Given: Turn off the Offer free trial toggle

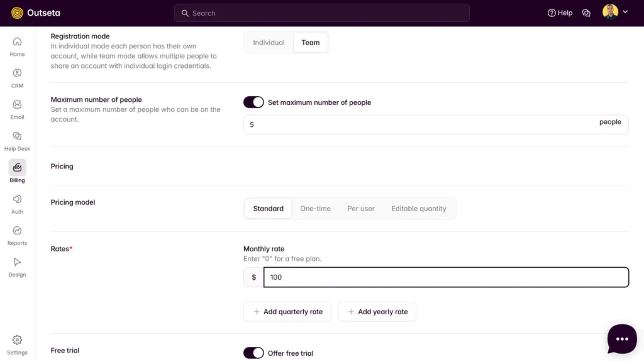Looking at the screenshot, I should pos(253,353).
